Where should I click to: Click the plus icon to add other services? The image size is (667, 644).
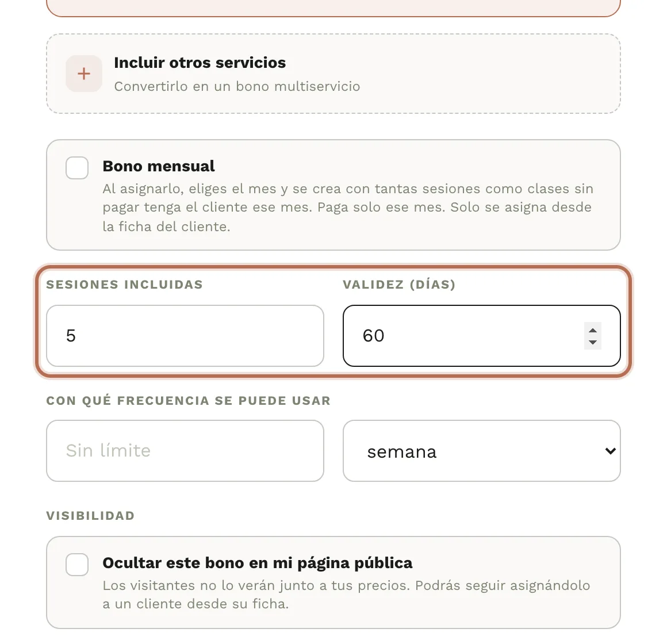[84, 74]
